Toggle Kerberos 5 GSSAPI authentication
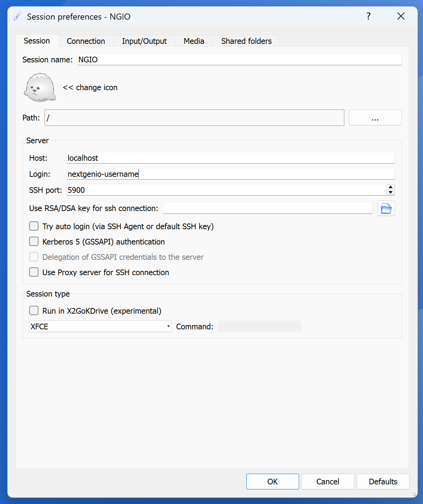 coord(34,242)
